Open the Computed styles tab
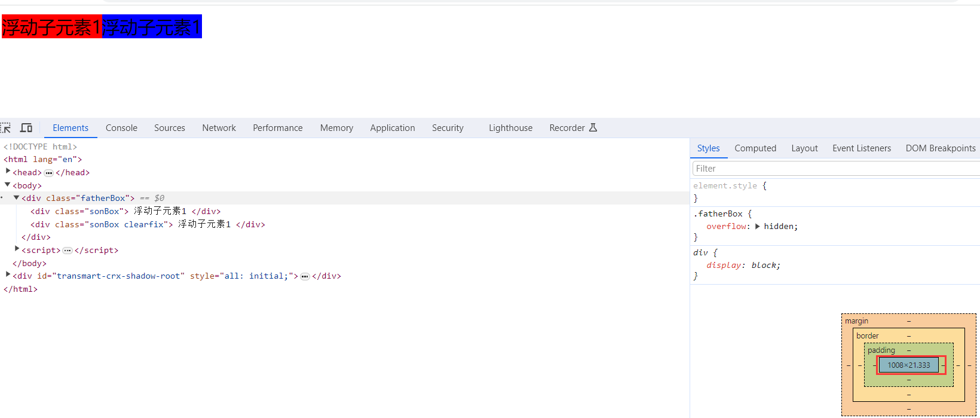Image resolution: width=980 pixels, height=418 pixels. point(755,148)
